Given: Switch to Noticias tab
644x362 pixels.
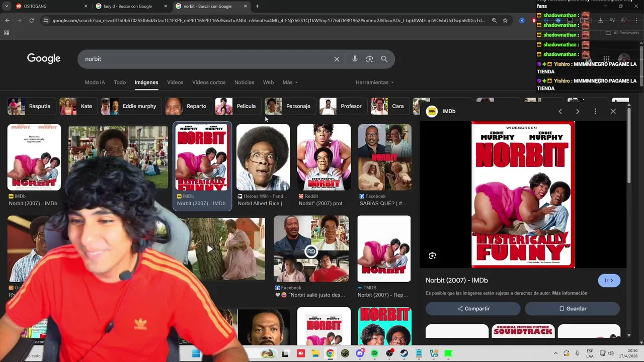Looking at the screenshot, I should pyautogui.click(x=244, y=82).
